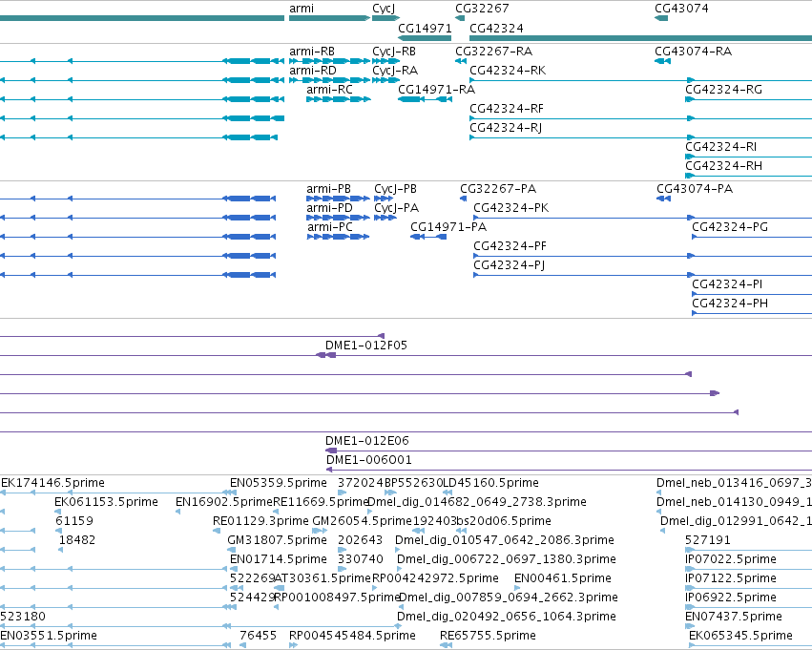812x650 pixels.
Task: Click the armi-PD protein label
Action: [x=329, y=208]
